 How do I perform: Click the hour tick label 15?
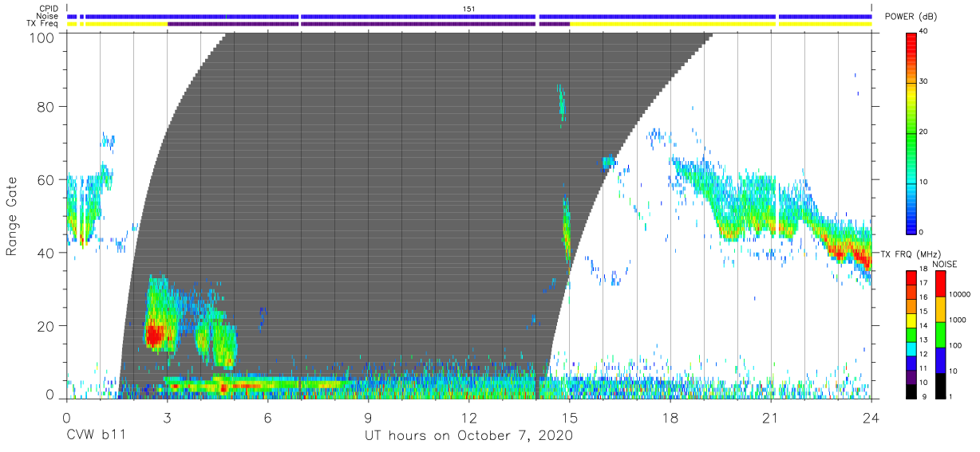570,417
